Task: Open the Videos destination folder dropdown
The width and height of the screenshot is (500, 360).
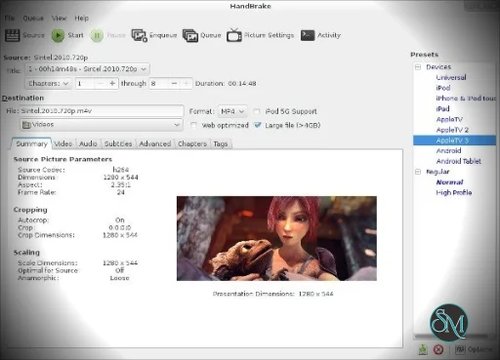Action: (x=101, y=125)
